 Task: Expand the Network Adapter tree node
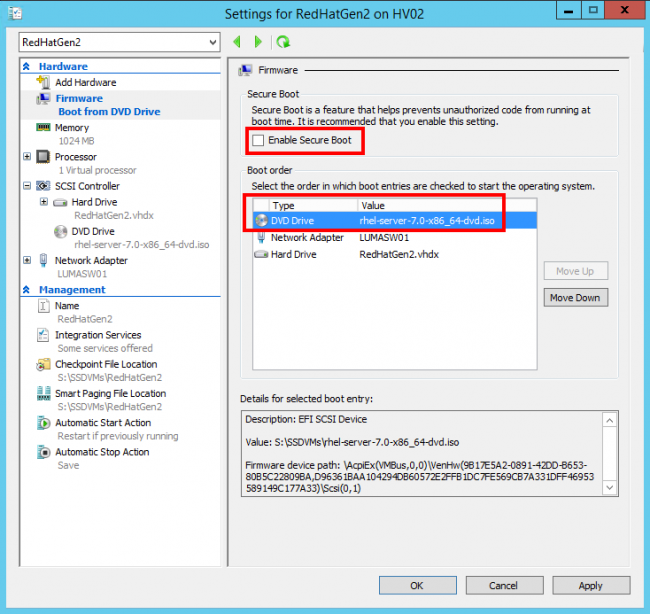click(27, 260)
